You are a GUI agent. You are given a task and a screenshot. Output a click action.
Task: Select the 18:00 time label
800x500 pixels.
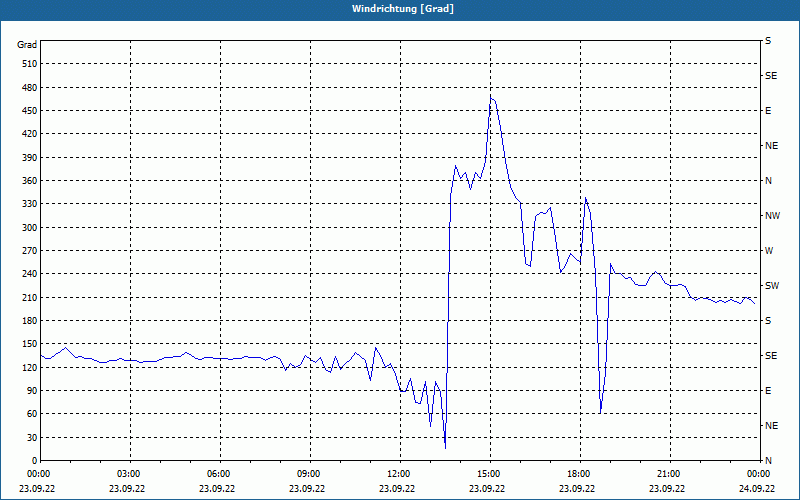point(580,474)
